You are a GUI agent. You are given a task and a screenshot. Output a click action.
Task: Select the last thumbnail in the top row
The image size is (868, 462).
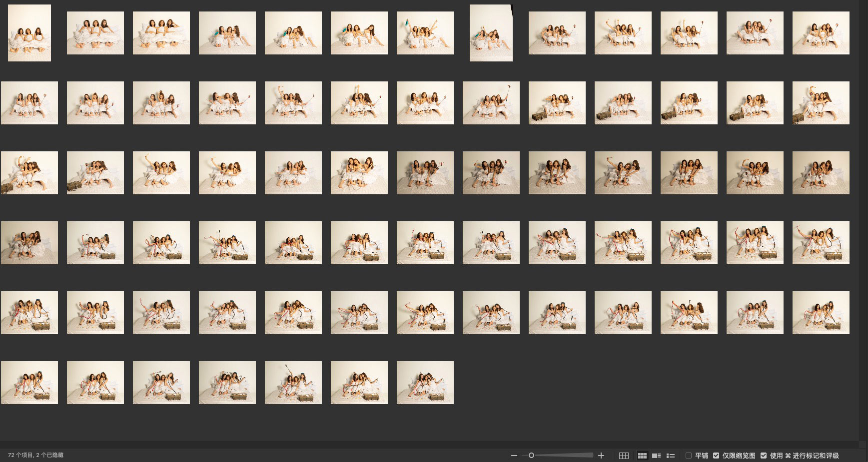[x=821, y=33]
